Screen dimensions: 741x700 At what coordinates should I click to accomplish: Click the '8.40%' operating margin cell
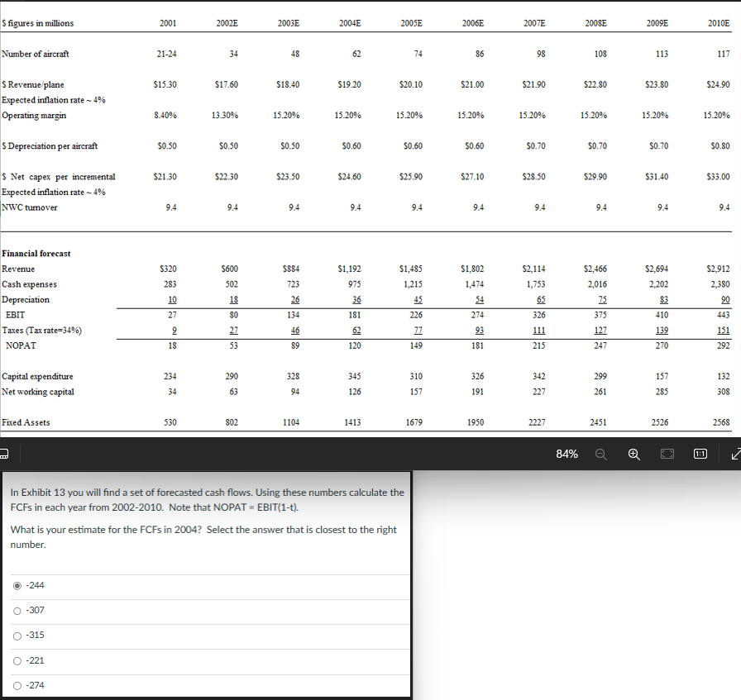165,115
